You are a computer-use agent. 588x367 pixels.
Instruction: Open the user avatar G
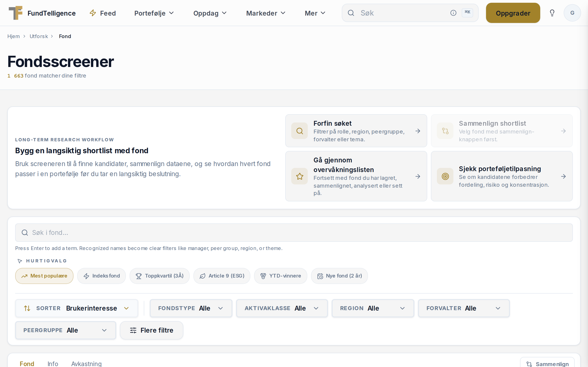point(572,13)
